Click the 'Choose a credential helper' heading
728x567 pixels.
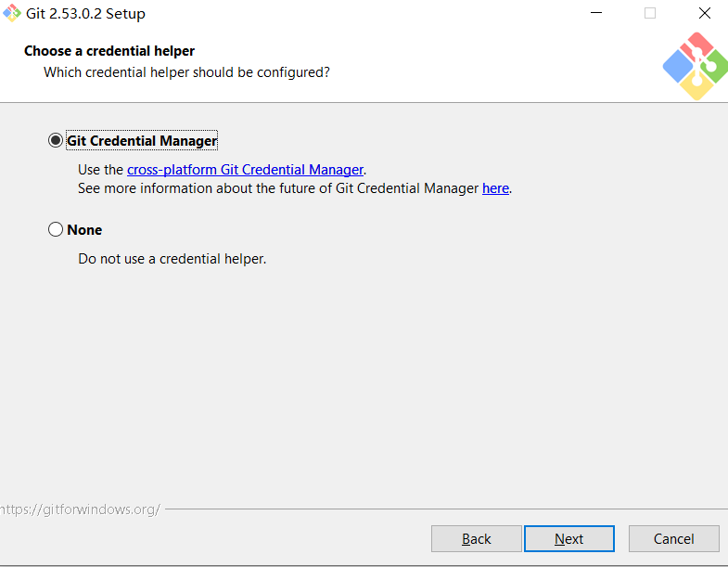click(109, 51)
